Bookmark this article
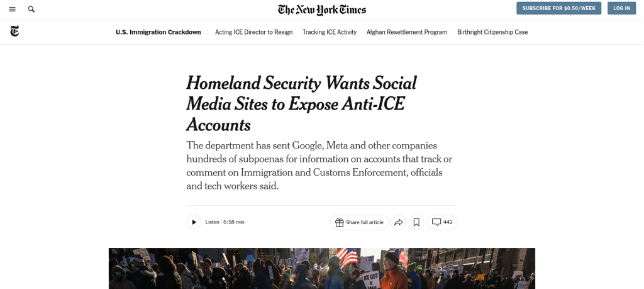Image resolution: width=644 pixels, height=289 pixels. pyautogui.click(x=416, y=222)
